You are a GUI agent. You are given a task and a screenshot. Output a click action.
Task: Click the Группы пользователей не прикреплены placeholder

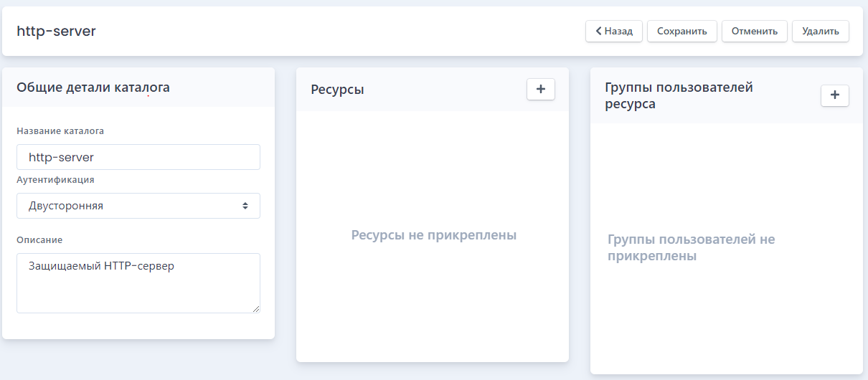pos(692,247)
